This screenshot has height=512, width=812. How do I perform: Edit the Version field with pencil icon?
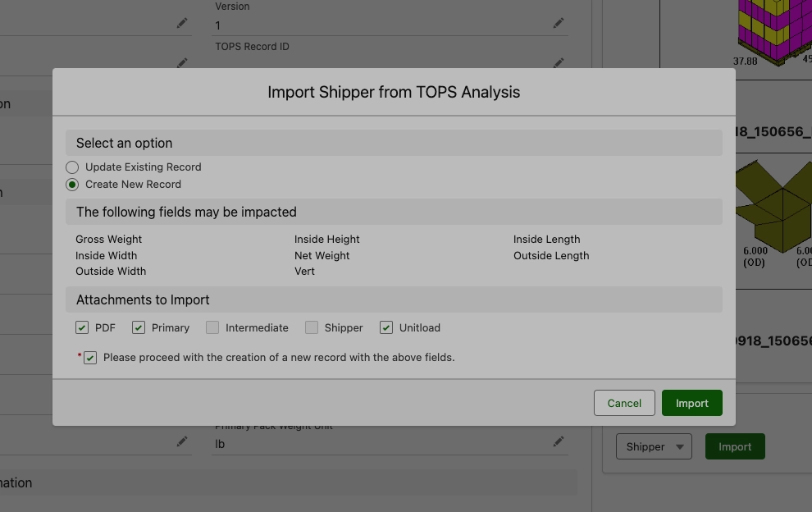tap(559, 23)
